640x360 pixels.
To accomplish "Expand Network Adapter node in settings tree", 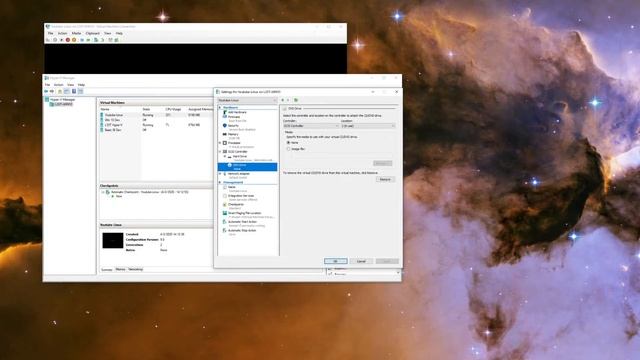I will pos(220,174).
